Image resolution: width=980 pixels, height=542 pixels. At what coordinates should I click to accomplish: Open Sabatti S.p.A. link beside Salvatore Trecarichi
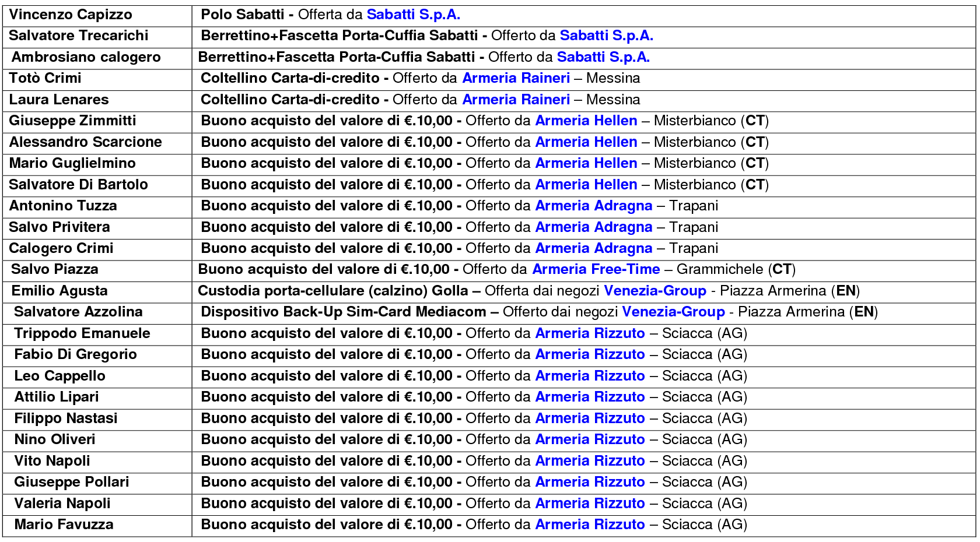pos(606,36)
